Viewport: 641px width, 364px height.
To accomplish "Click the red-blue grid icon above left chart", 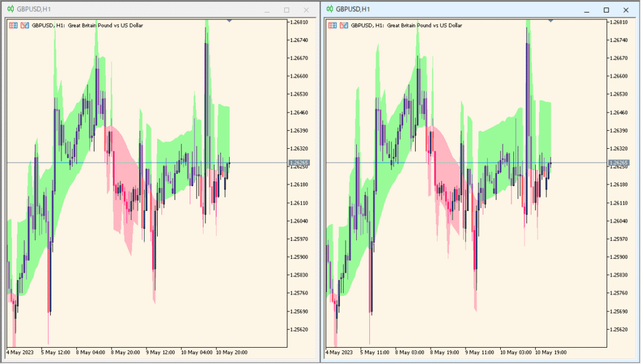I will [x=14, y=26].
